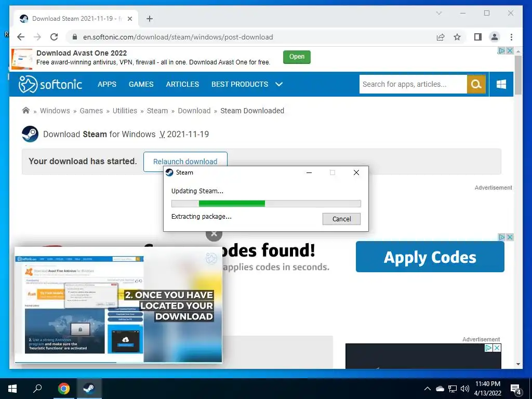The height and width of the screenshot is (399, 532).
Task: Open Chrome's three-dot menu
Action: point(511,37)
